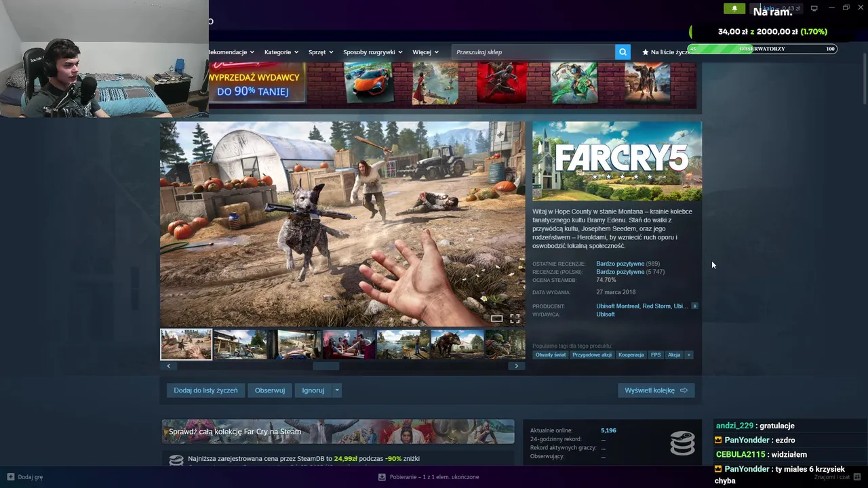Select second thumbnail showing wooden house
Viewport: 868px width, 488px height.
click(240, 344)
